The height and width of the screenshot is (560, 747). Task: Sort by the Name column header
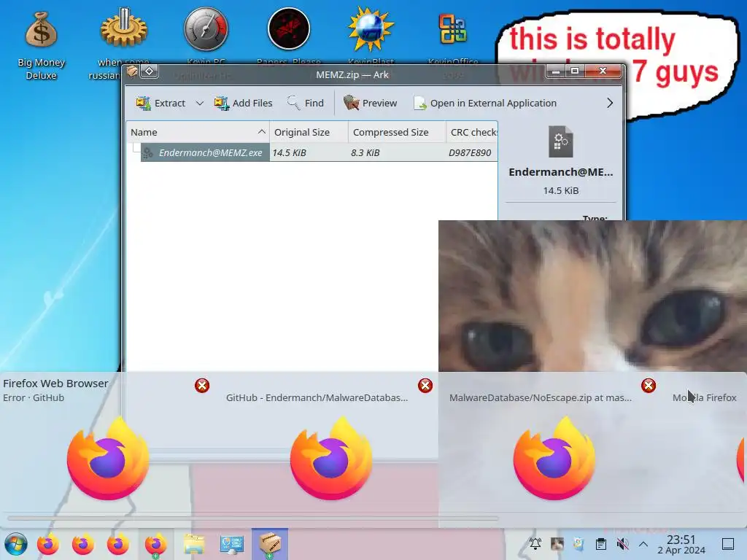click(x=198, y=132)
